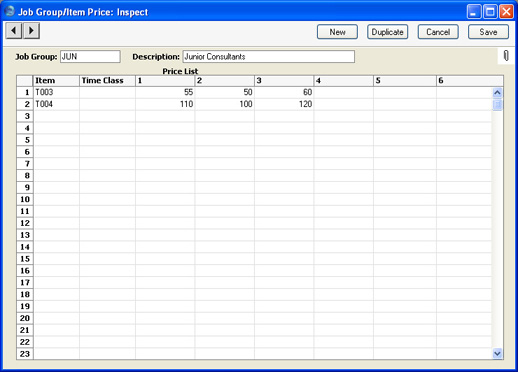518x372 pixels.
Task: Click the scroll down arrow in grid
Action: pos(497,353)
